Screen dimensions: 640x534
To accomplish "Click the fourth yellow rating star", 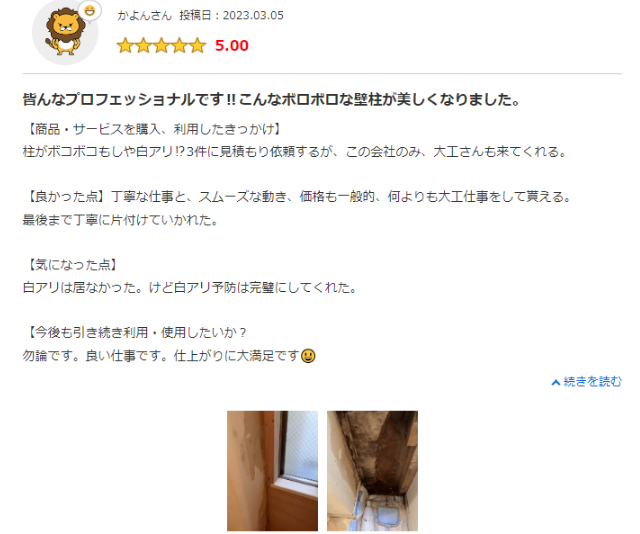I will (x=179, y=46).
